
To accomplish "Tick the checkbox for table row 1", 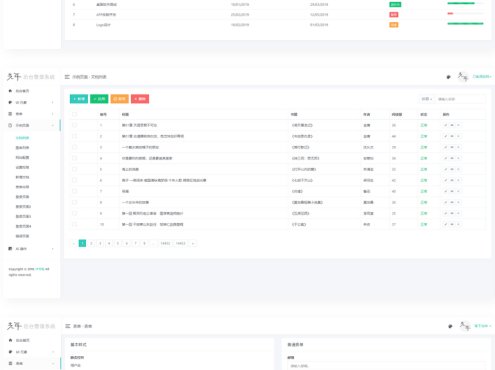I will coord(74,125).
